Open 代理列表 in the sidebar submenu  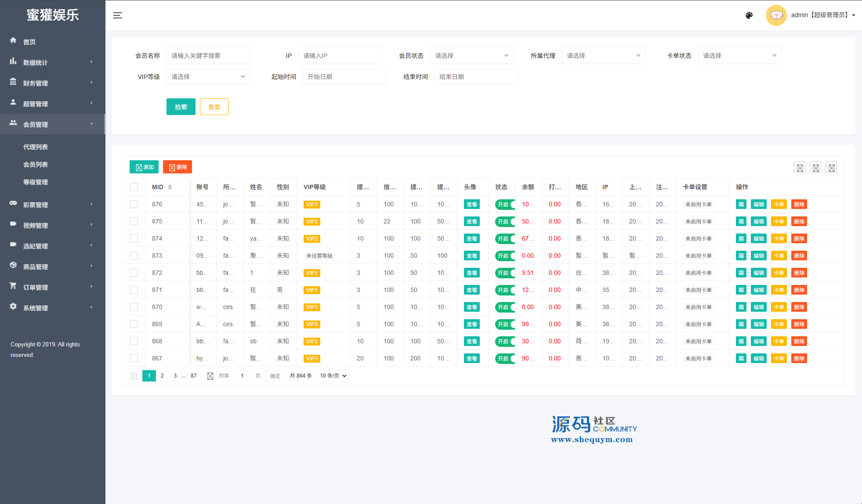[36, 147]
